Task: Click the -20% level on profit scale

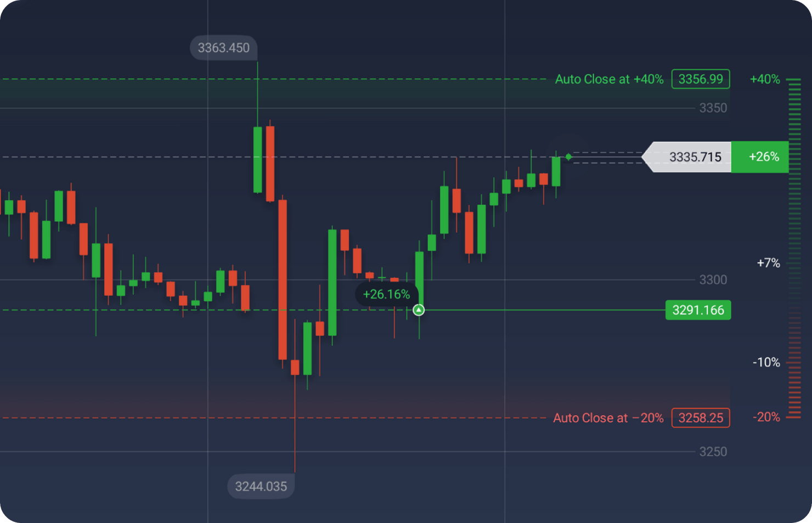Action: click(766, 417)
